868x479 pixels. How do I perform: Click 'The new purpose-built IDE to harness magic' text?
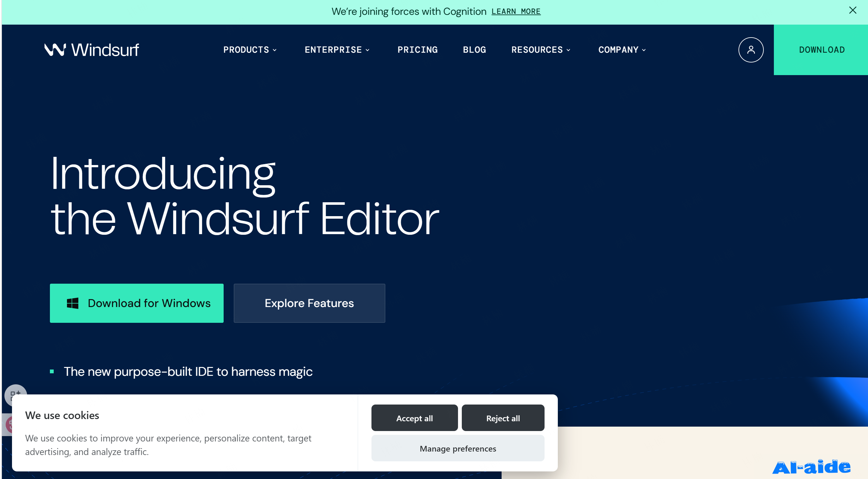(188, 372)
